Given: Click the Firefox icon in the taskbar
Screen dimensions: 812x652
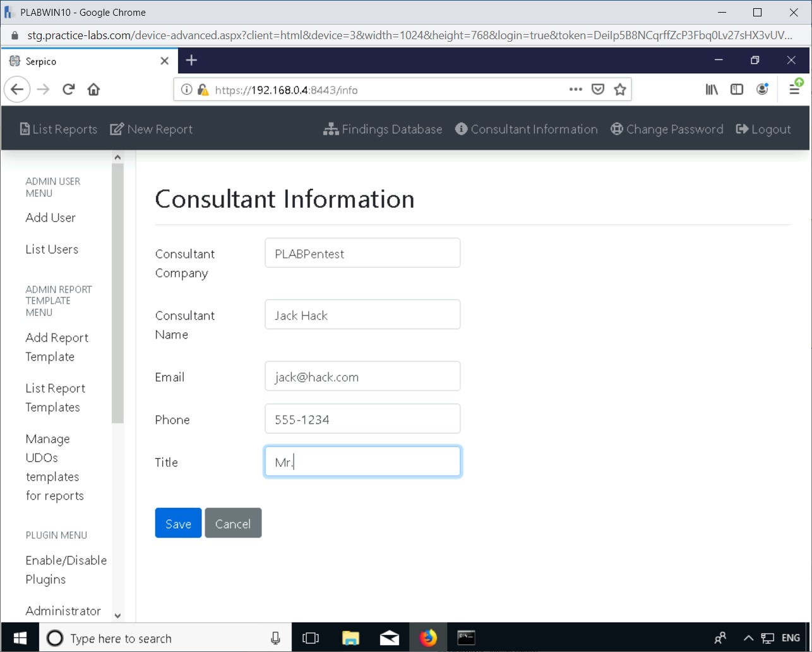Looking at the screenshot, I should pos(428,638).
